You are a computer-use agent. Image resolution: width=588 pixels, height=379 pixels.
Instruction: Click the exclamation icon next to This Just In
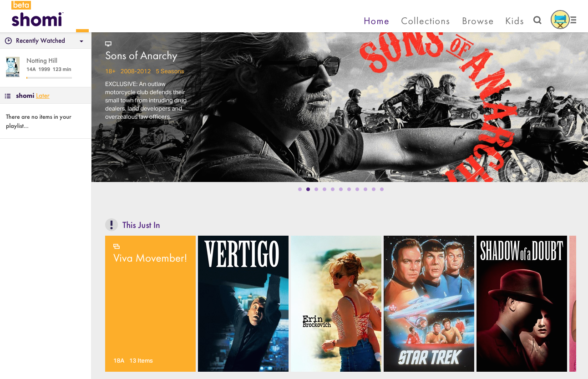112,225
